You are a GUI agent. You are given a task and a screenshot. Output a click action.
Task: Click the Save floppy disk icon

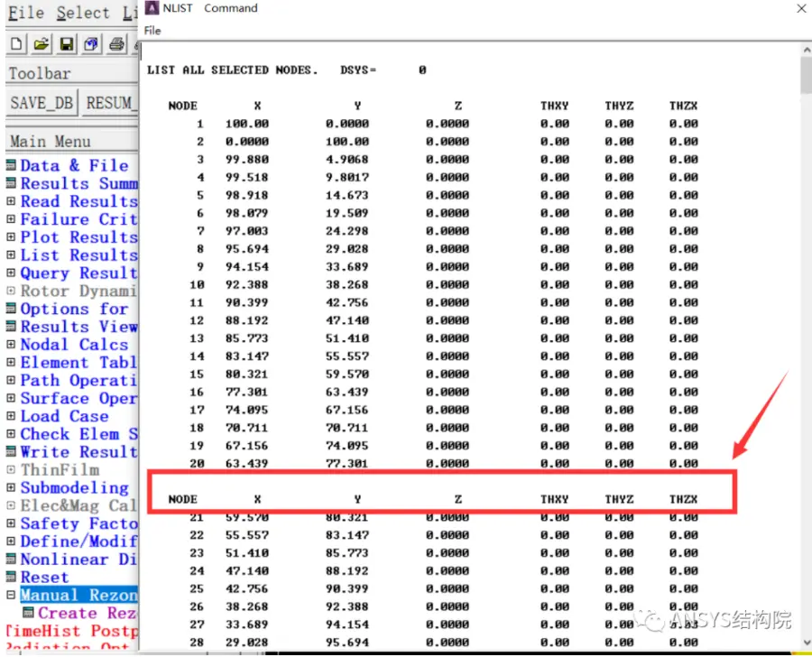pyautogui.click(x=66, y=43)
